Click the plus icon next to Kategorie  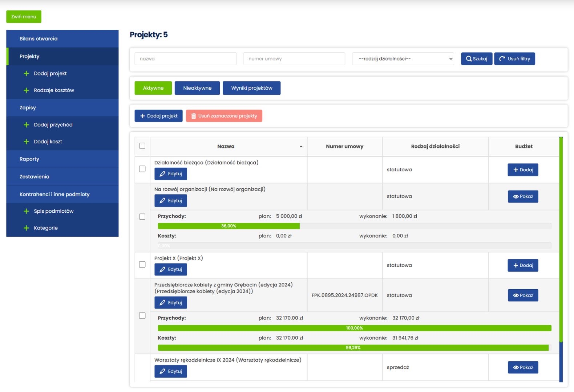click(26, 228)
